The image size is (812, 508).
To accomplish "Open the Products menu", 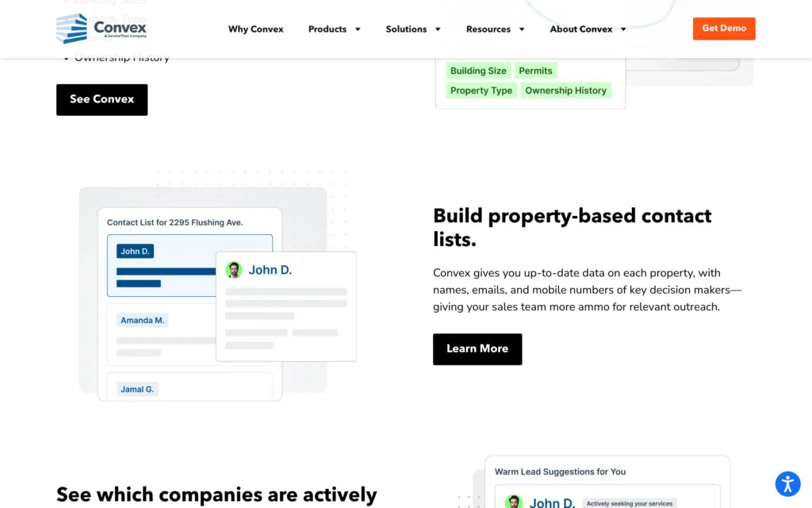I will 327,29.
